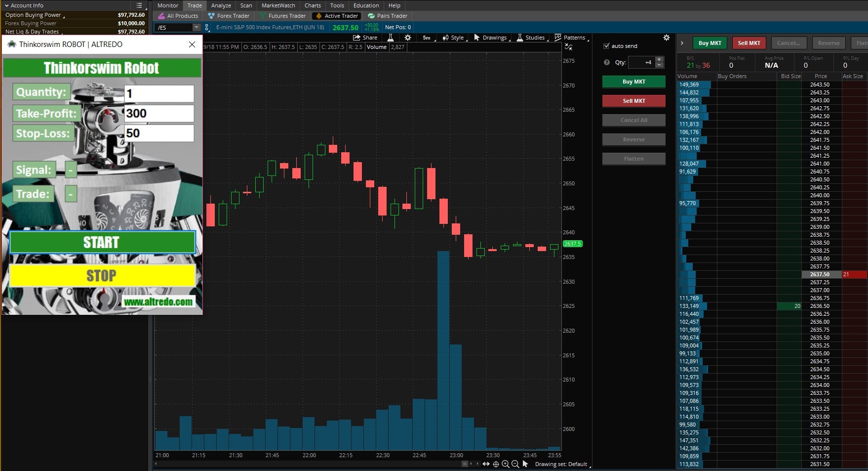868x471 pixels.
Task: Open the Analyze tab
Action: point(221,5)
